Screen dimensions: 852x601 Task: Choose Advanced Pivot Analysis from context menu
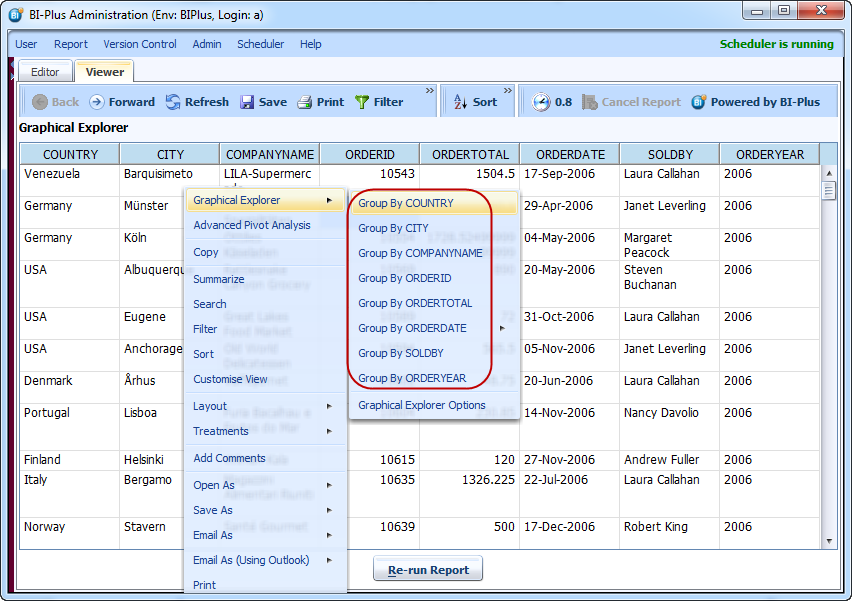coord(251,225)
